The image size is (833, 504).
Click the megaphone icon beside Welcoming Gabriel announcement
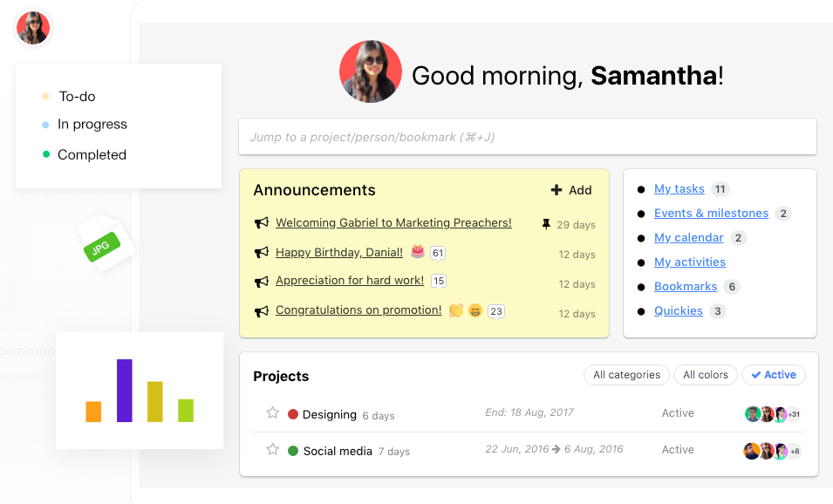click(261, 224)
